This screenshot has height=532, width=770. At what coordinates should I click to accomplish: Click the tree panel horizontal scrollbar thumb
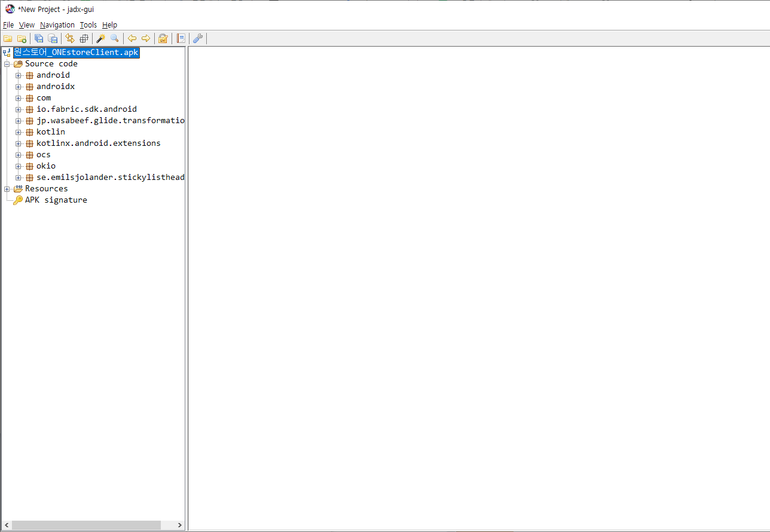(86, 525)
